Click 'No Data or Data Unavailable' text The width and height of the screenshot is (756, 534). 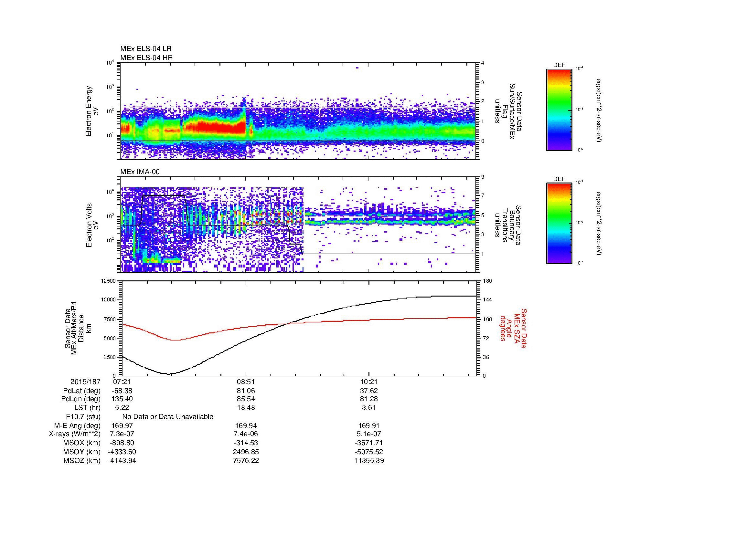pos(168,416)
